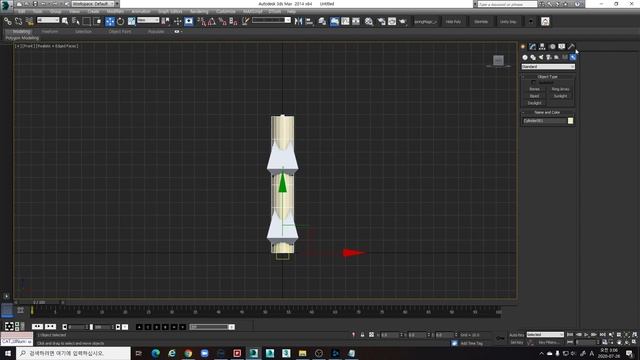This screenshot has width=640, height=360.
Task: Switch to the Utilities hammer tab
Action: pyautogui.click(x=571, y=47)
